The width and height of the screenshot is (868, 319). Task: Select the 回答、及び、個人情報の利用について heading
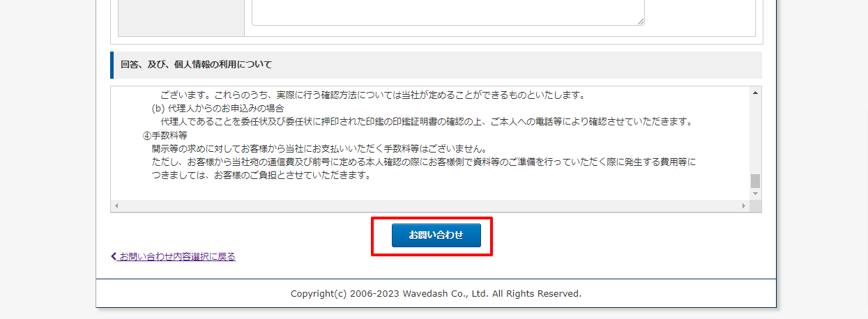pos(196,65)
